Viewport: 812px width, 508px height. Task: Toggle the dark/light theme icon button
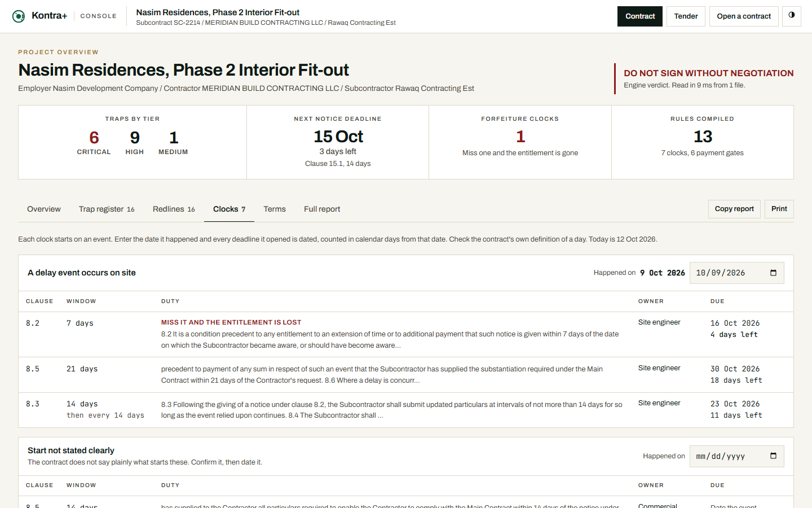pyautogui.click(x=792, y=16)
